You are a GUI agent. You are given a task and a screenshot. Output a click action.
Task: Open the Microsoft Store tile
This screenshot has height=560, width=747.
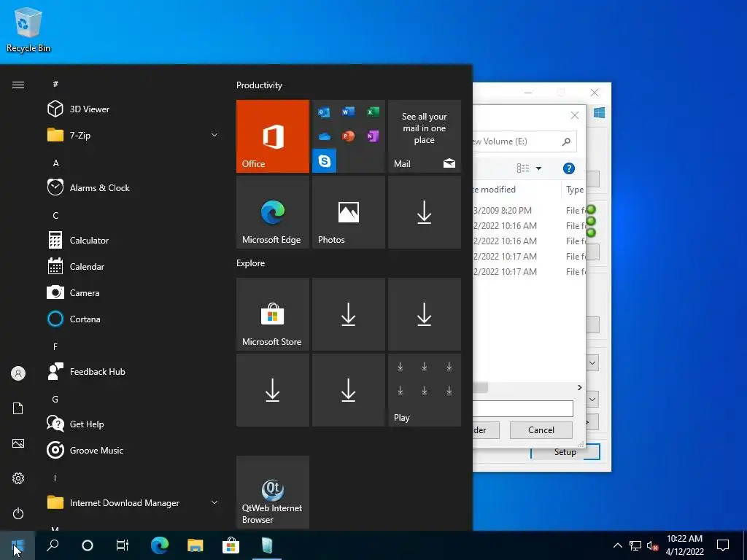click(x=273, y=314)
